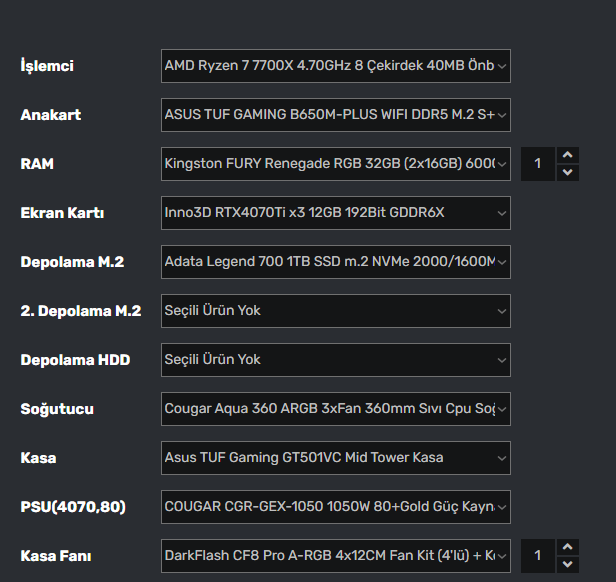Open the 2. Depolama M.2 dropdown
The height and width of the screenshot is (582, 616).
[x=335, y=311]
